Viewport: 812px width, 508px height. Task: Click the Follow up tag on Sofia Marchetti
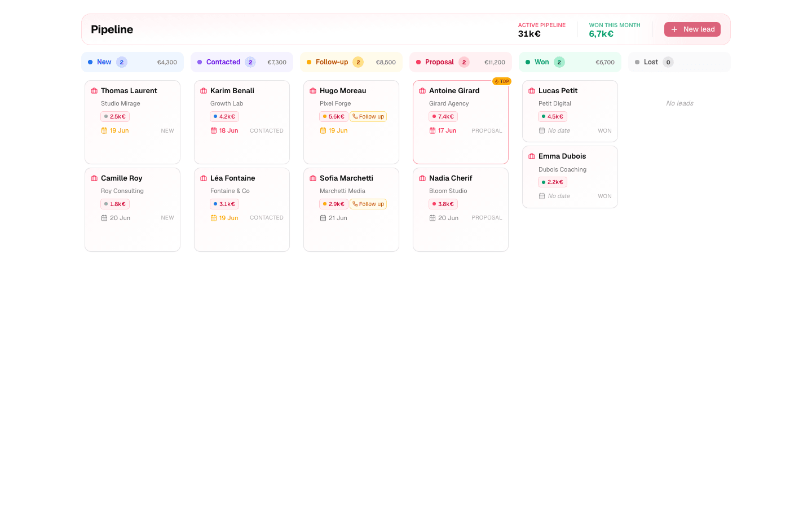tap(368, 204)
